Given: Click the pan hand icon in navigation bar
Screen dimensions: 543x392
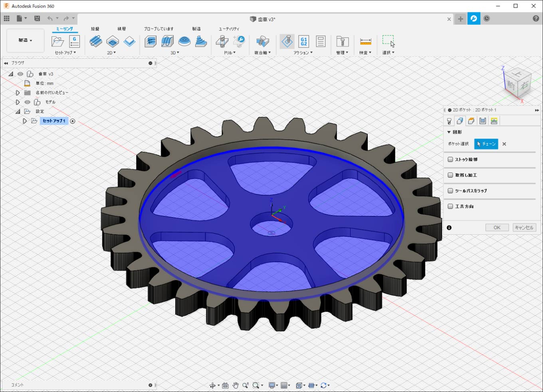Looking at the screenshot, I should pyautogui.click(x=236, y=385).
